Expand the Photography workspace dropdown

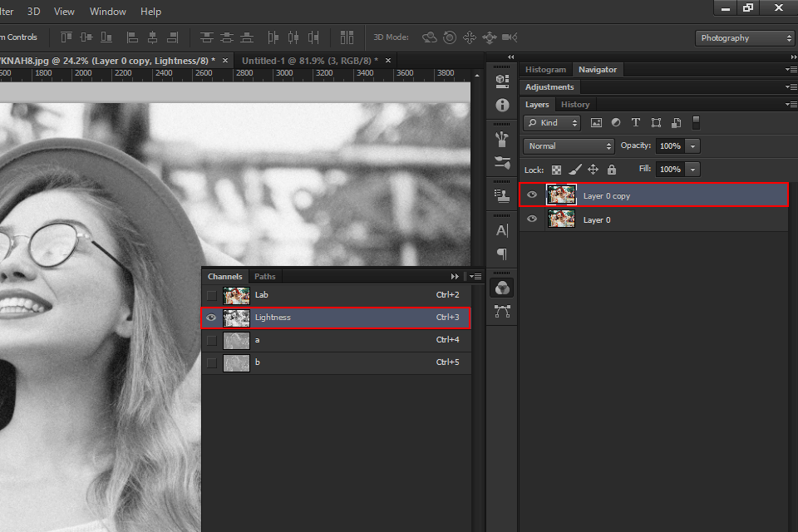click(x=745, y=38)
